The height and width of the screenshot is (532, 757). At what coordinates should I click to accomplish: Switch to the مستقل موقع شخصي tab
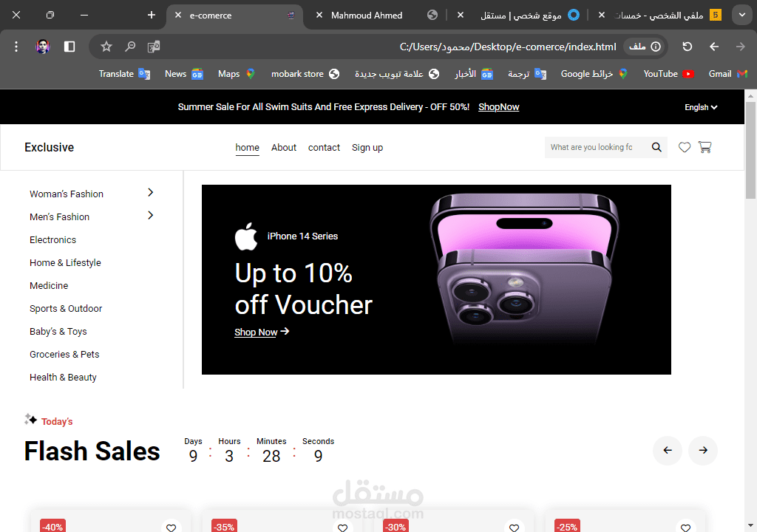click(521, 16)
